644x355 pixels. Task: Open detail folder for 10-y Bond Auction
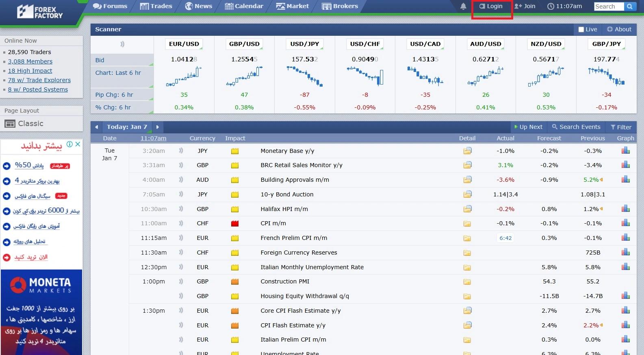(x=468, y=194)
